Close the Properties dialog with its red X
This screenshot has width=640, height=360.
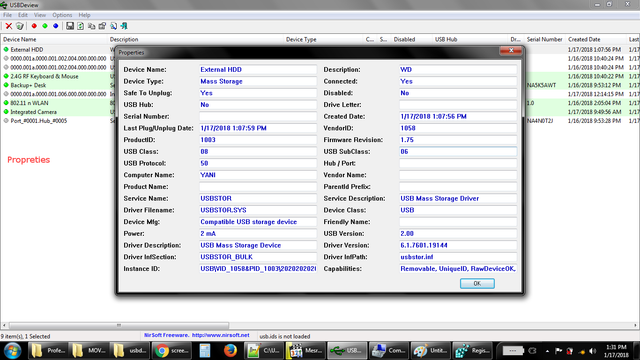click(x=511, y=50)
